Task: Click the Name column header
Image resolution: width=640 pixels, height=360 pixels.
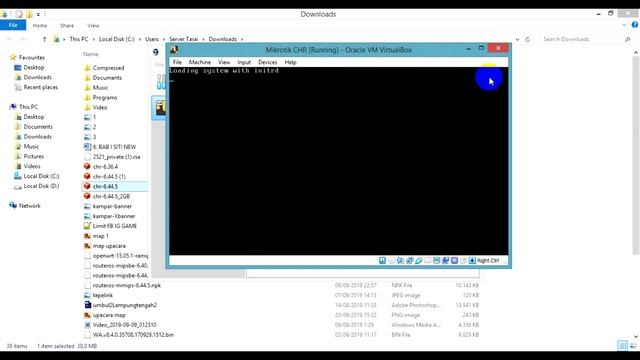Action: click(91, 54)
